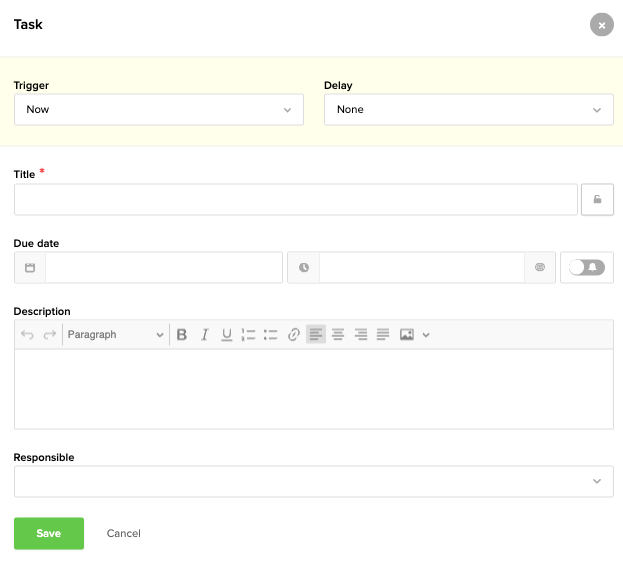This screenshot has height=567, width=623.
Task: Insert a numbered list
Action: click(x=249, y=335)
